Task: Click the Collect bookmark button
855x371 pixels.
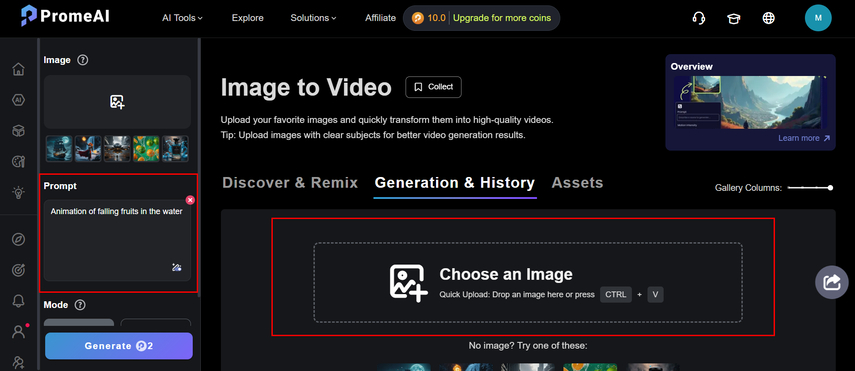Action: 433,87
